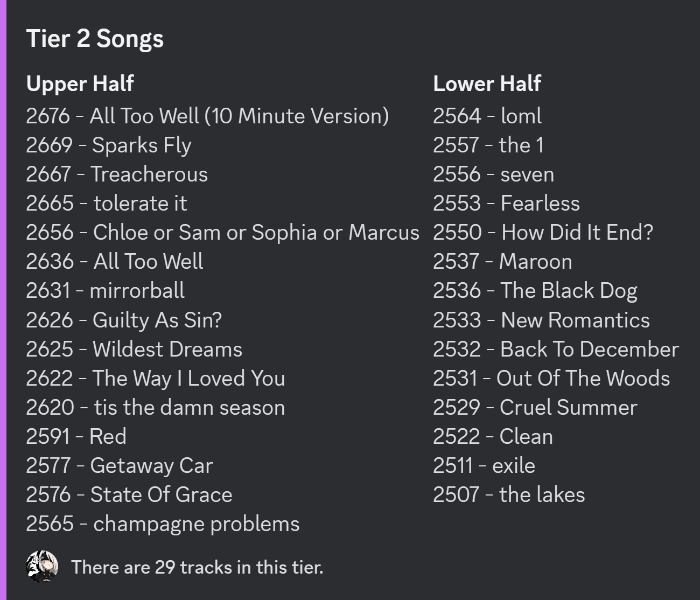This screenshot has height=600, width=700.
Task: Click the Lower Half heading
Action: tap(487, 83)
